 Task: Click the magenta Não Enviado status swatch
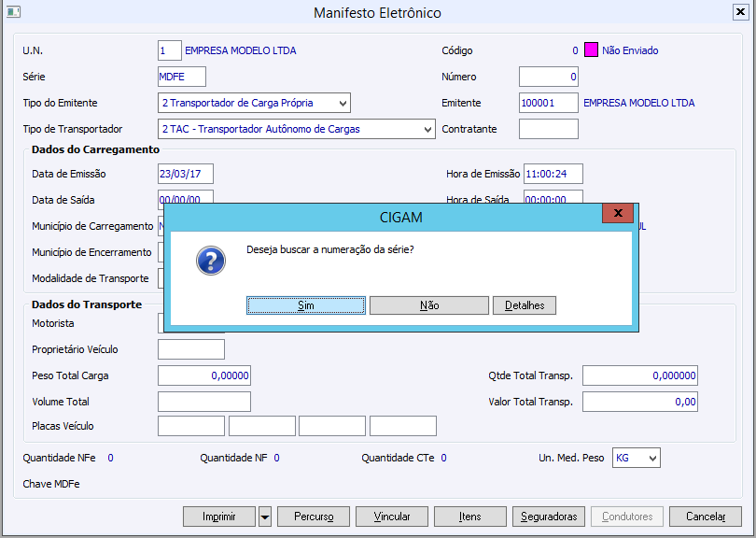[x=591, y=50]
